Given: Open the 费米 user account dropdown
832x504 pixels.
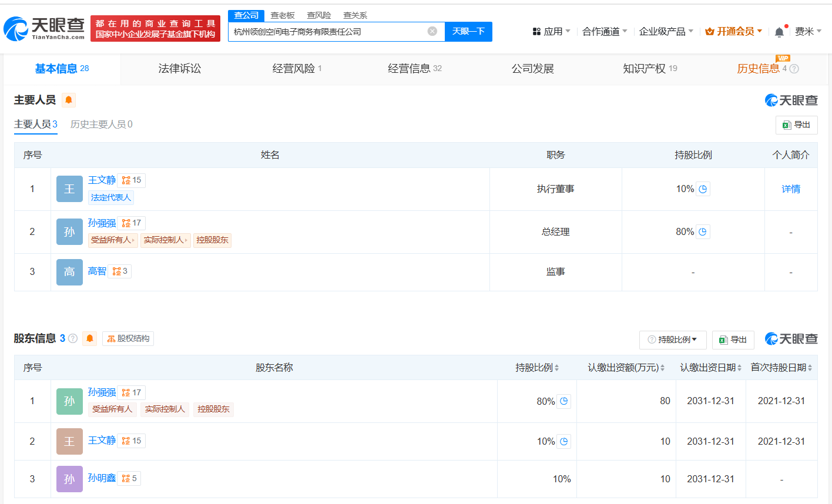Looking at the screenshot, I should 808,31.
